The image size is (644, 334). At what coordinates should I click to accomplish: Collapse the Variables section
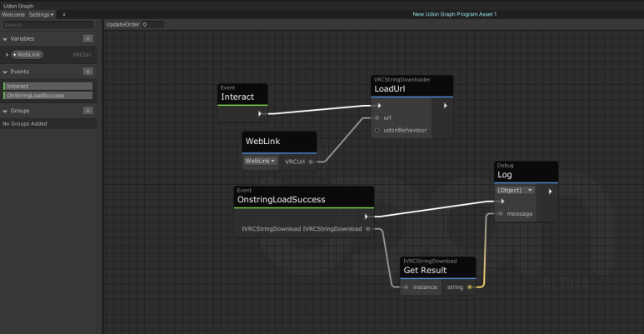[5, 39]
